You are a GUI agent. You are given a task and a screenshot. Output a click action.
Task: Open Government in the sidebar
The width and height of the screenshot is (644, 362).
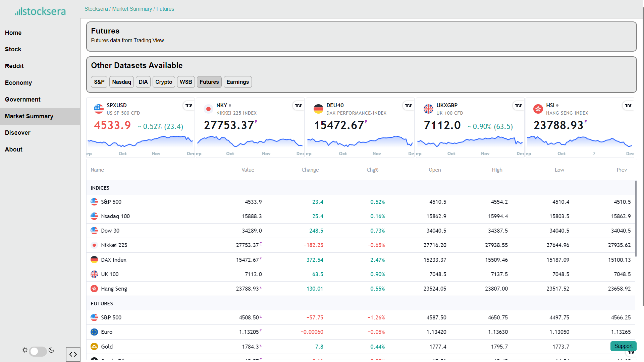pyautogui.click(x=22, y=100)
